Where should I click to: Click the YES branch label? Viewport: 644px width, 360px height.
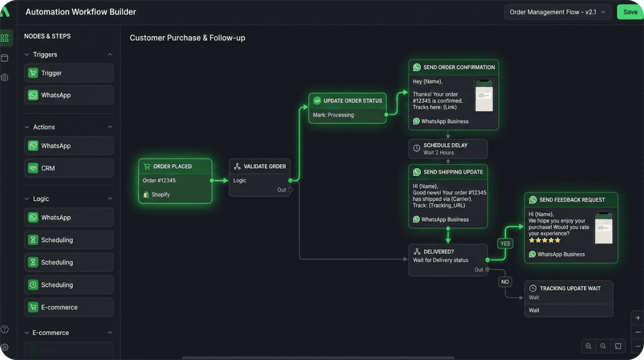click(x=505, y=244)
